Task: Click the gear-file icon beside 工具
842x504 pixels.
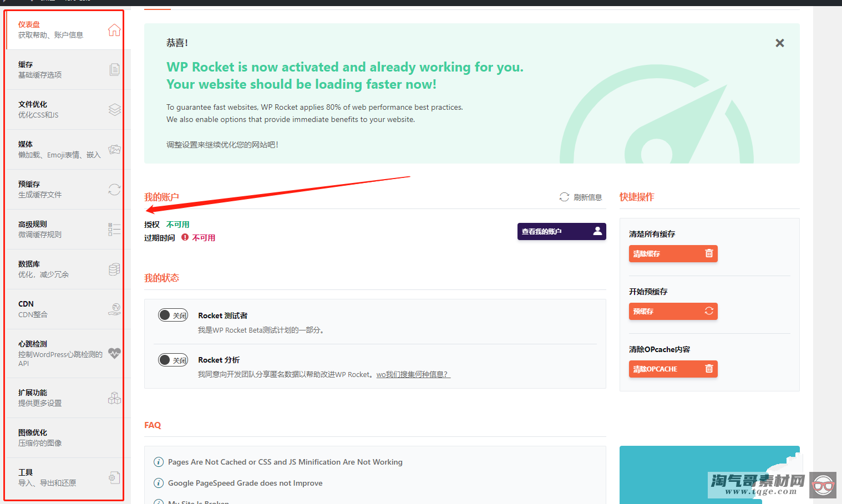Action: coord(114,477)
